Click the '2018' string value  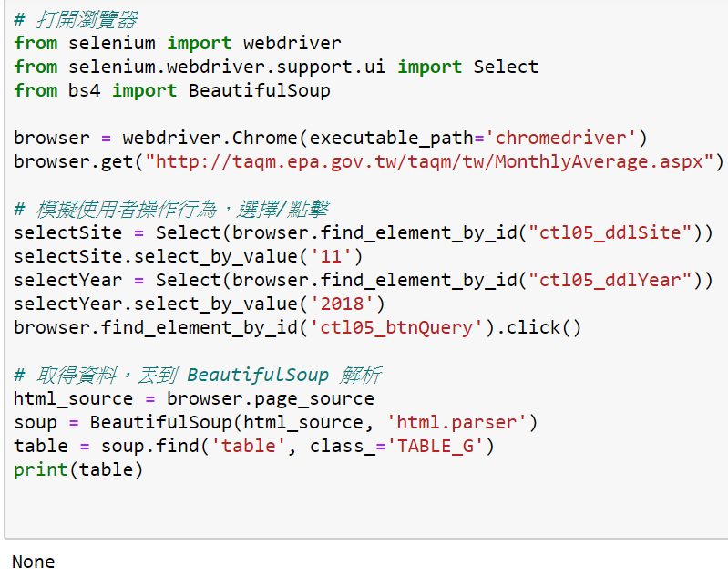pos(343,304)
